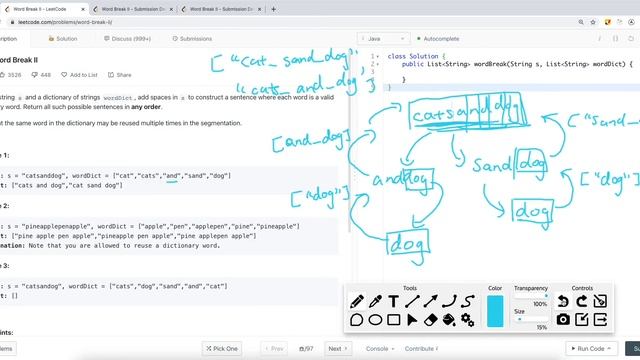Switch to third Word Break II submission tab
Viewport: 640px width, 360px height.
(x=221, y=9)
